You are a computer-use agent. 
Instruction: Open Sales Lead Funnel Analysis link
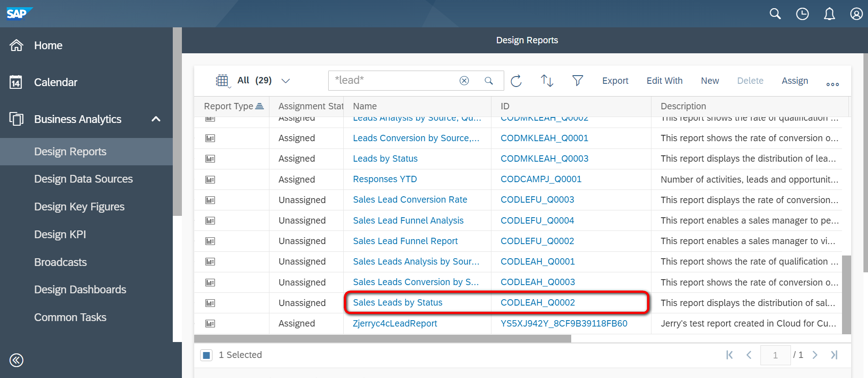tap(408, 220)
